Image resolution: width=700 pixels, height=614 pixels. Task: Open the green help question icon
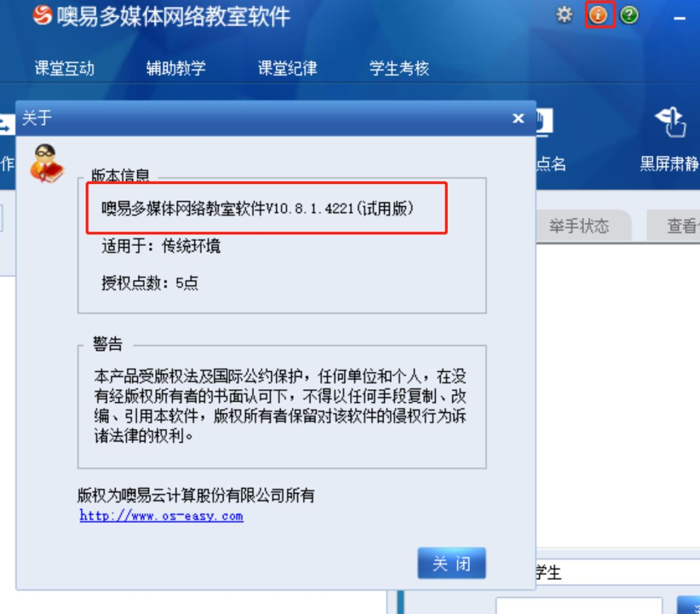(629, 15)
